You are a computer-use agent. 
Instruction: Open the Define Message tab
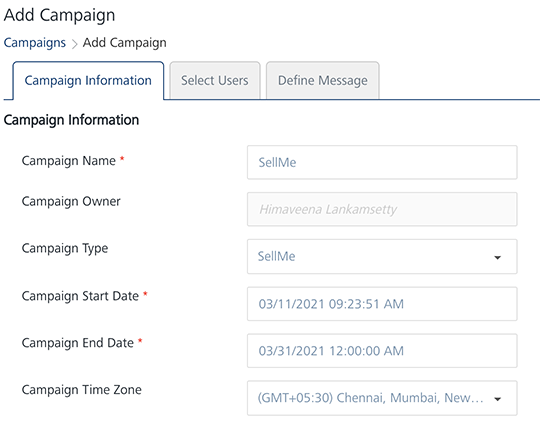pyautogui.click(x=323, y=81)
